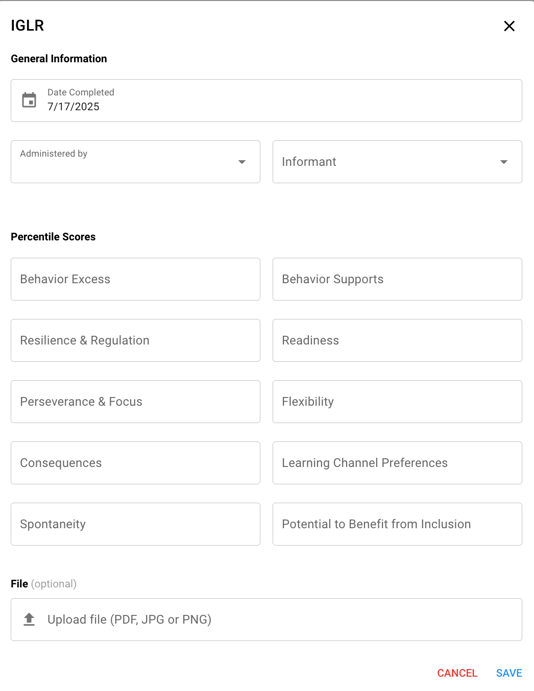Click the calendar icon beside Date Completed
534x691 pixels.
(x=29, y=100)
